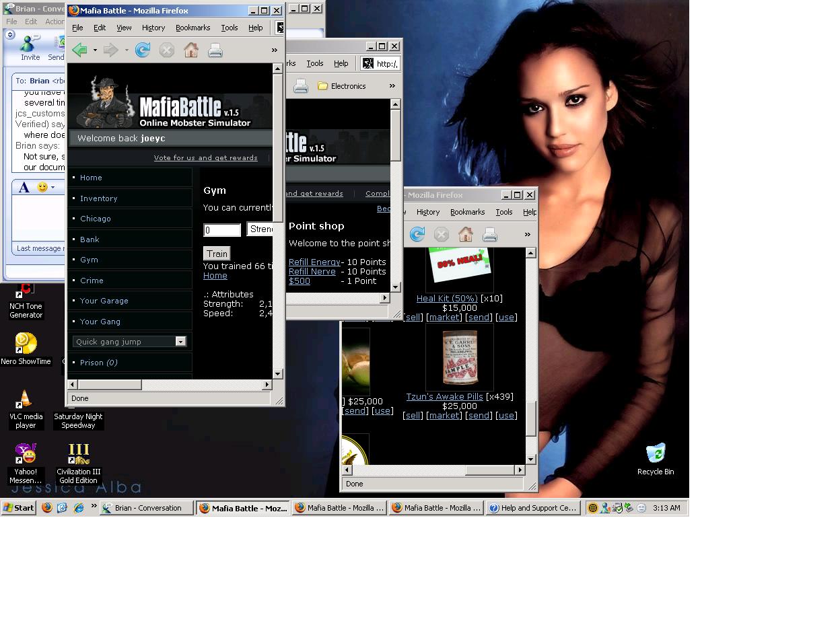Open Your Gang in sidebar
The width and height of the screenshot is (840, 627).
coord(100,322)
